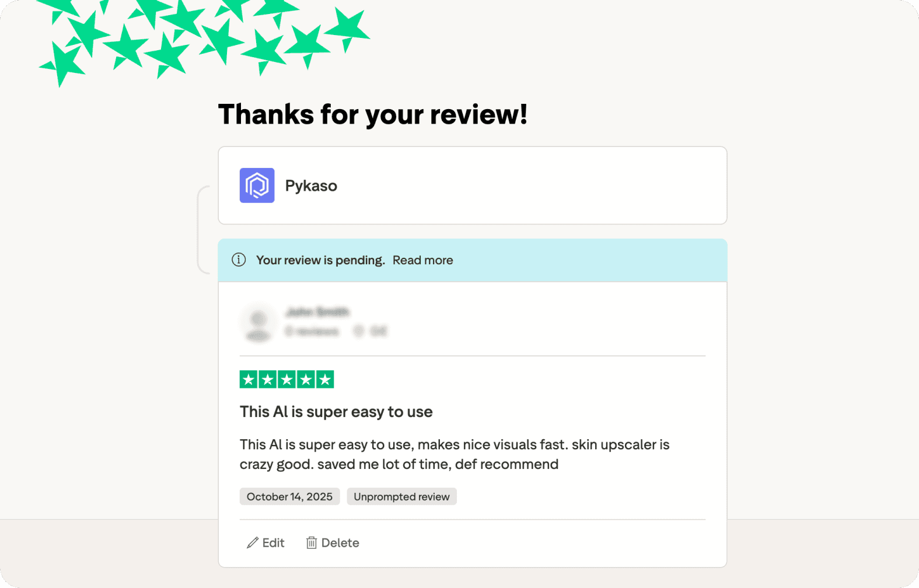Click the third green rating star
Screen dimensions: 919x588
tap(286, 380)
